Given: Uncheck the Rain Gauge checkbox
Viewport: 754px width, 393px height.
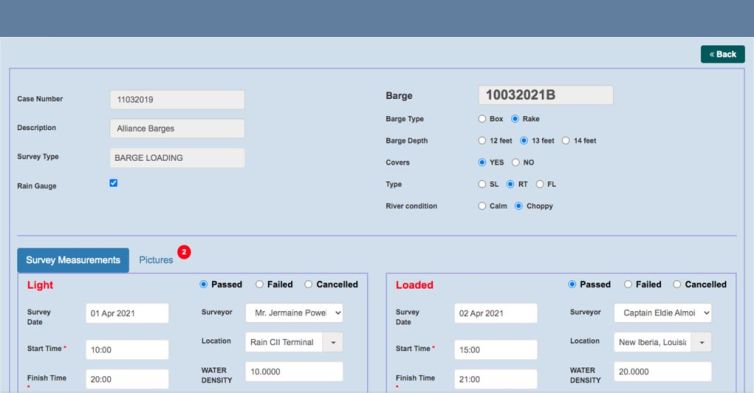Looking at the screenshot, I should (x=113, y=183).
